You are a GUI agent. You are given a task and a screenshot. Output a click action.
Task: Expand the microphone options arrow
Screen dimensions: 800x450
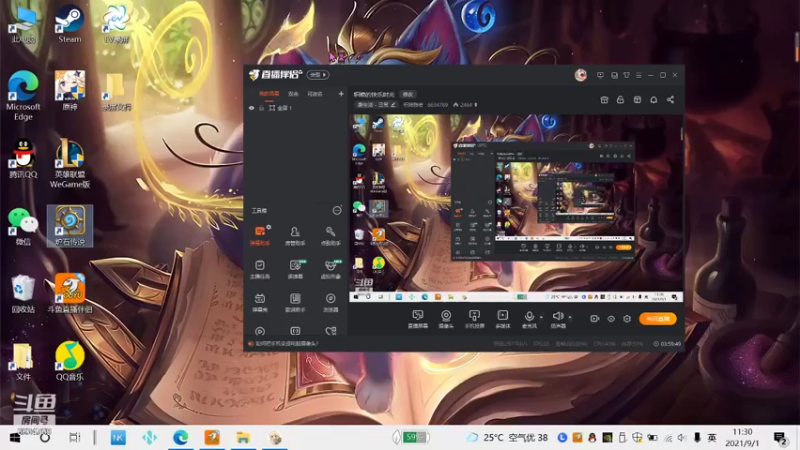(x=541, y=317)
